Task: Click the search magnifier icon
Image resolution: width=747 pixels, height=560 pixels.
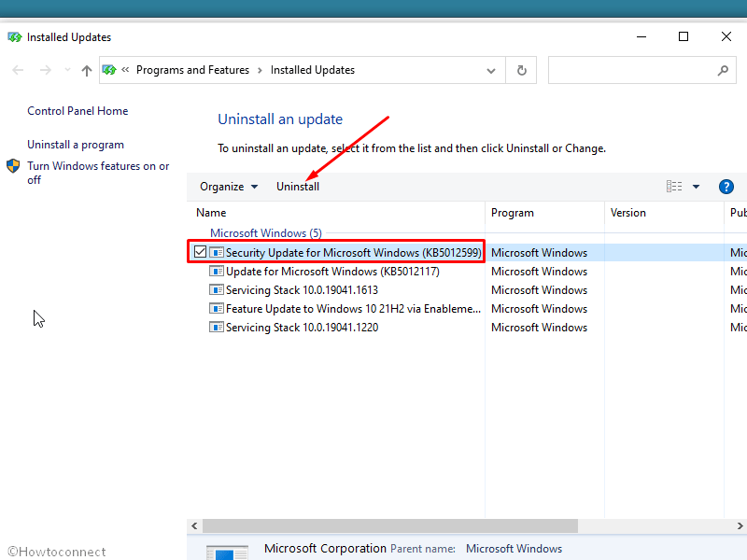Action: pyautogui.click(x=723, y=71)
